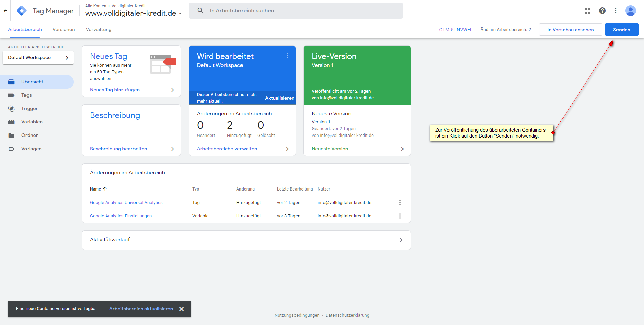Image resolution: width=644 pixels, height=325 pixels.
Task: Click the user account avatar
Action: 631,11
